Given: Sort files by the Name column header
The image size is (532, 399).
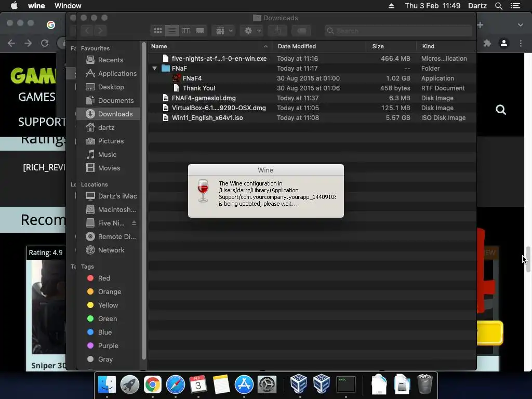Looking at the screenshot, I should coord(209,46).
